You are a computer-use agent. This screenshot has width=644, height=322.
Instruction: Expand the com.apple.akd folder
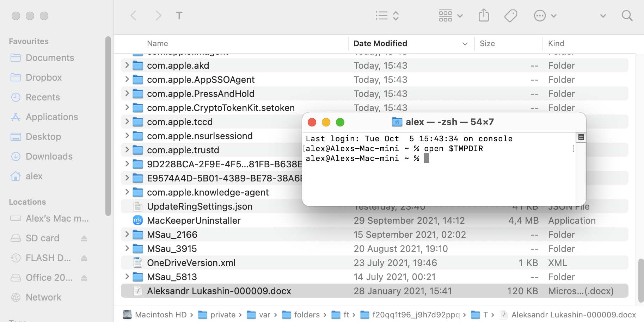click(x=127, y=65)
